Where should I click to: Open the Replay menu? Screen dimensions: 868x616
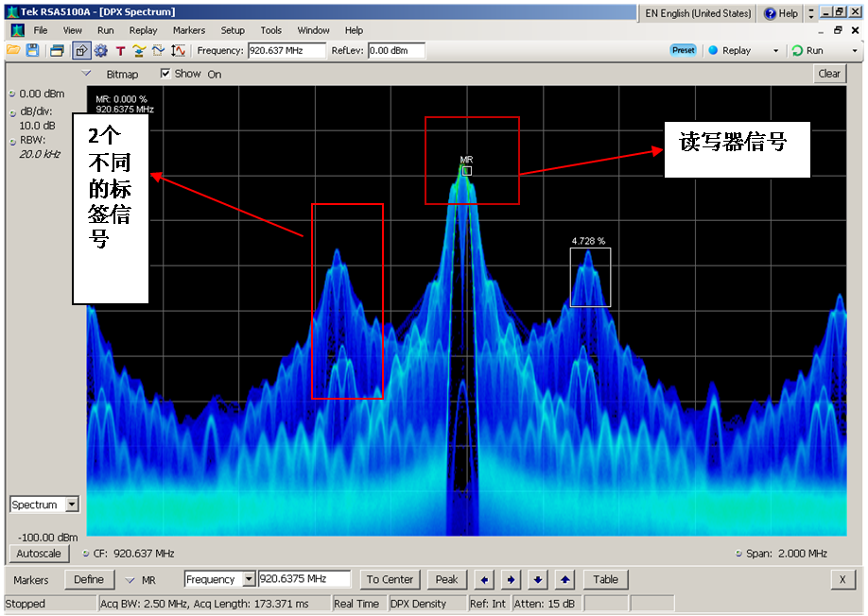click(x=143, y=30)
